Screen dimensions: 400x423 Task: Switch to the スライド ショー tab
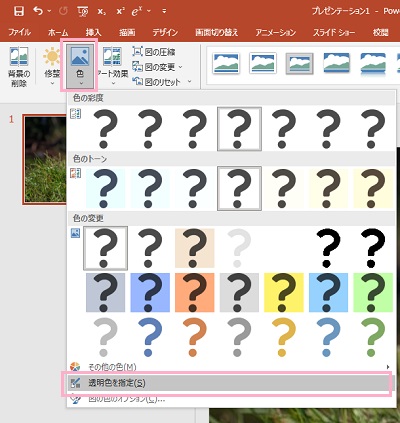tap(334, 32)
